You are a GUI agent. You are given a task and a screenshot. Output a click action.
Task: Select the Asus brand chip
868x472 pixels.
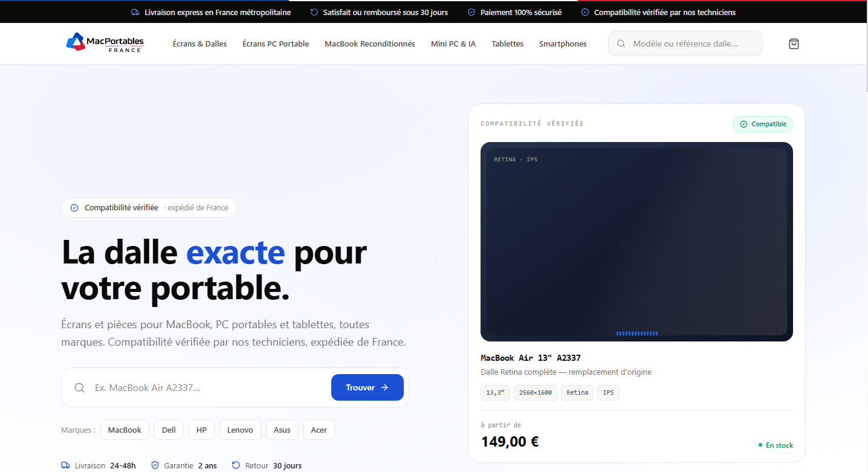coord(282,430)
